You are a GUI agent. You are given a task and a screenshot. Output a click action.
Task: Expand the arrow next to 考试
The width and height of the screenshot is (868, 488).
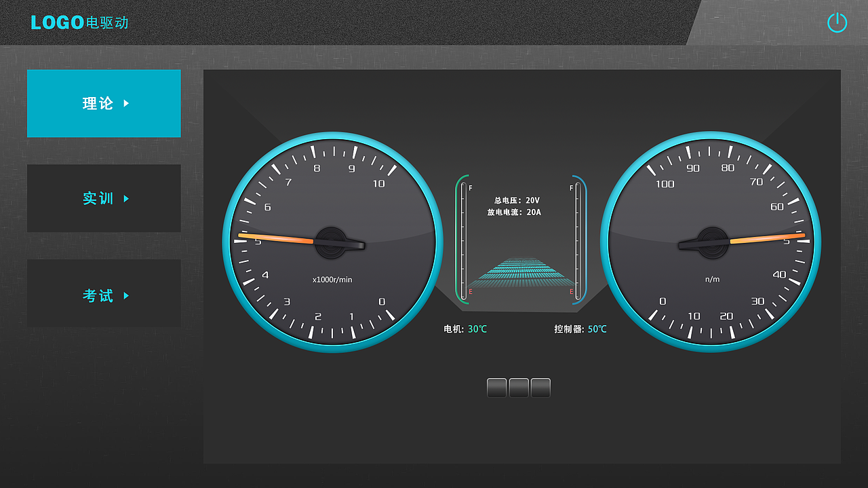click(126, 296)
